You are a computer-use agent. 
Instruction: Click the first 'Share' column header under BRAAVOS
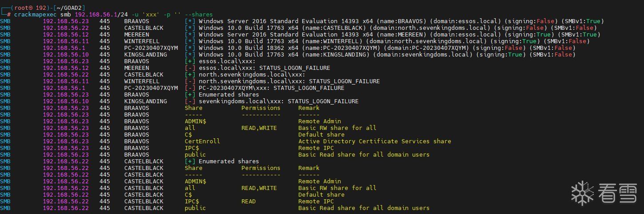193,108
